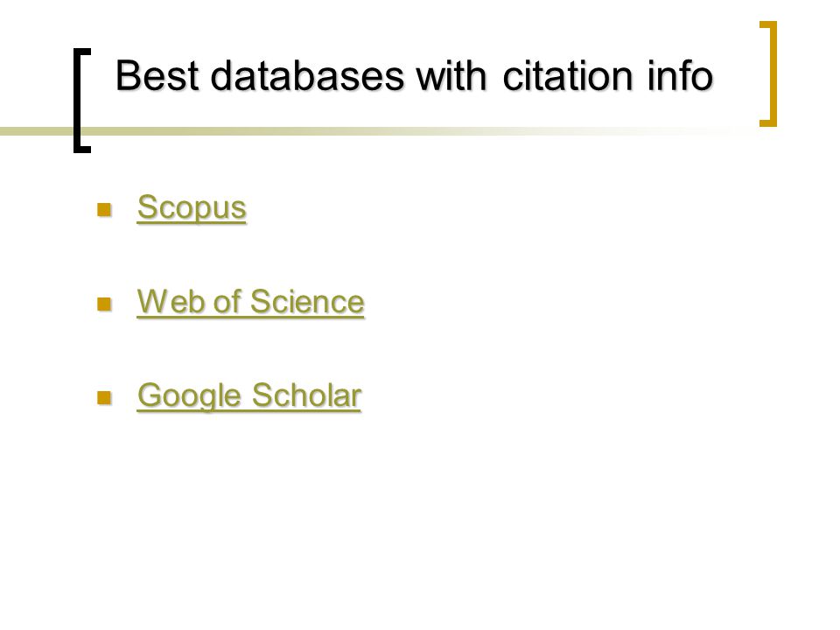Open the Google Scholar link

click(x=249, y=397)
